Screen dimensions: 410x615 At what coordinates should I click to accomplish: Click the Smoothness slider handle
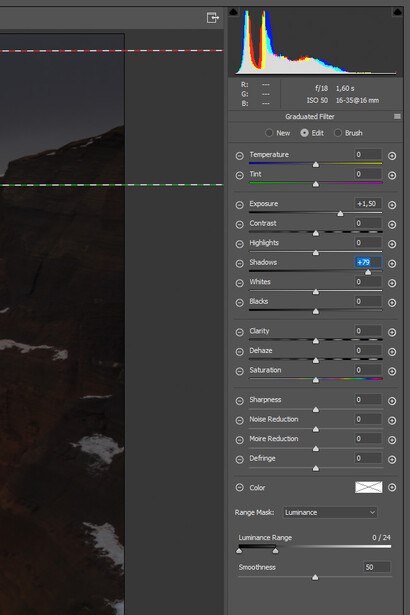315,577
